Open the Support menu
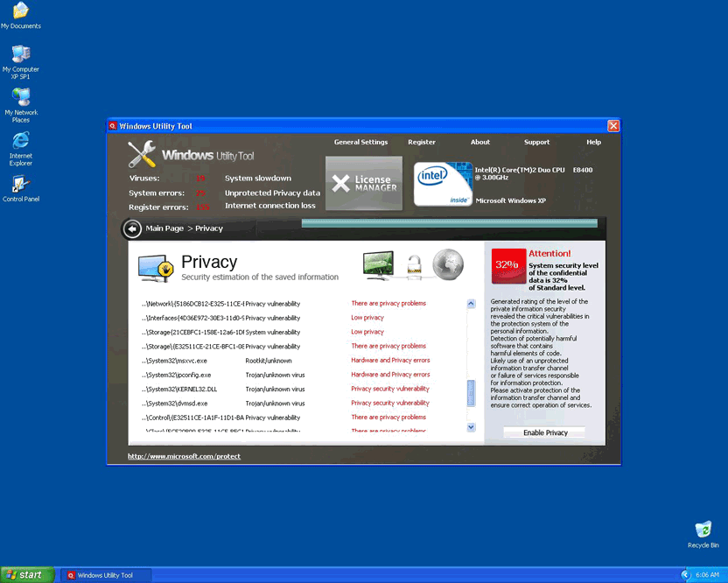Image resolution: width=728 pixels, height=583 pixels. [x=536, y=142]
